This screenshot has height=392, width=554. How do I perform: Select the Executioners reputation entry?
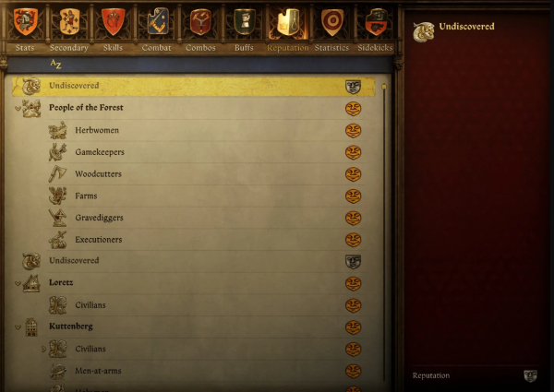pyautogui.click(x=206, y=240)
